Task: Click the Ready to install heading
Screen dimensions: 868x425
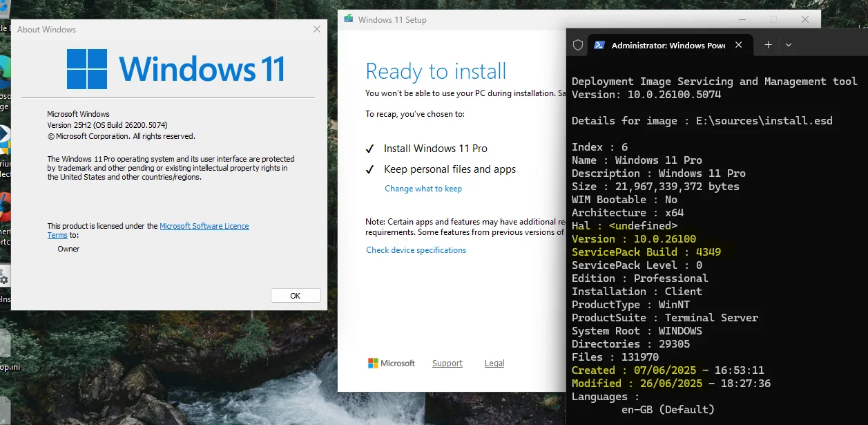Action: point(436,71)
